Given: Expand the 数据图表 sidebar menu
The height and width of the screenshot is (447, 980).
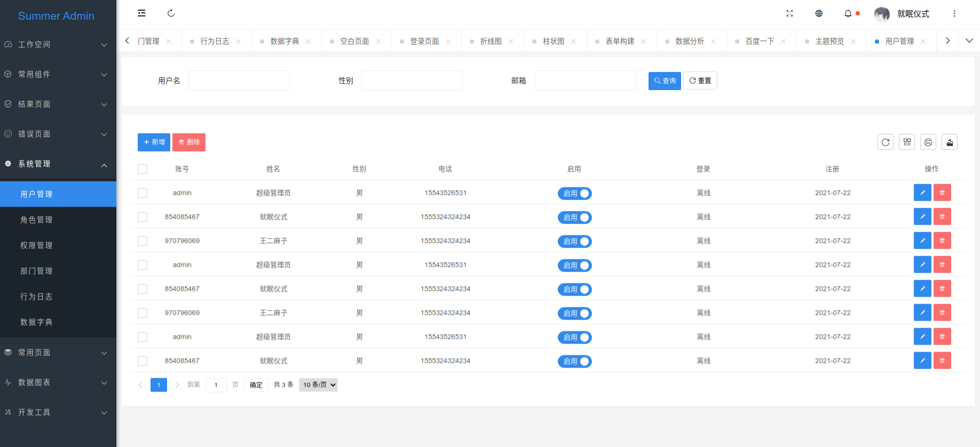Looking at the screenshot, I should pos(58,382).
